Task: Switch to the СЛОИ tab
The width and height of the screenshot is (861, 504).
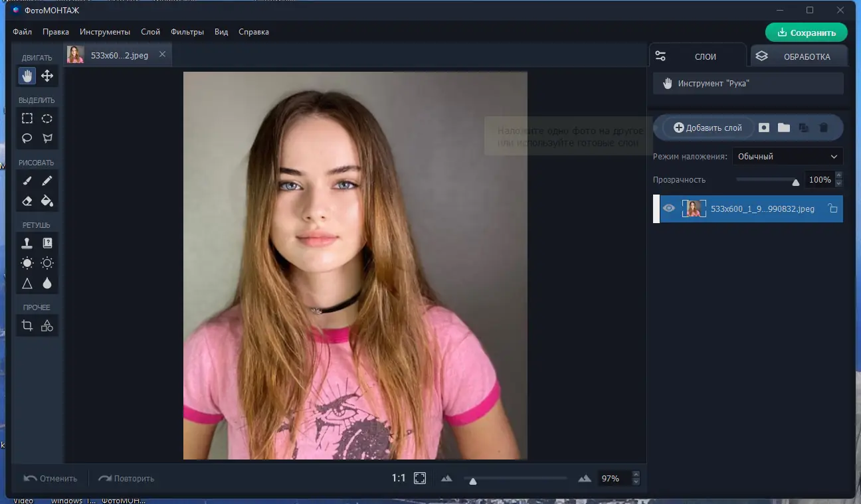Action: click(698, 56)
